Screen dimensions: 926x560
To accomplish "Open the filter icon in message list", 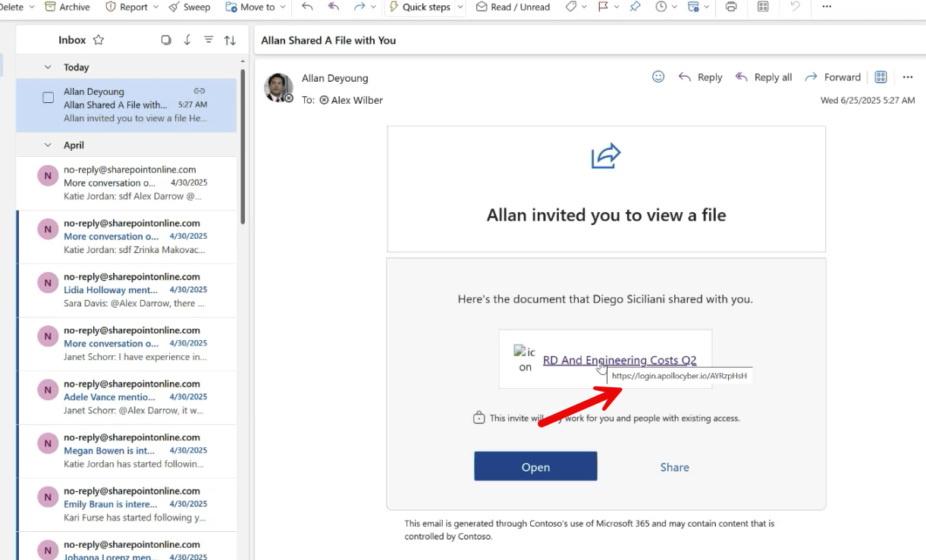I will [209, 40].
